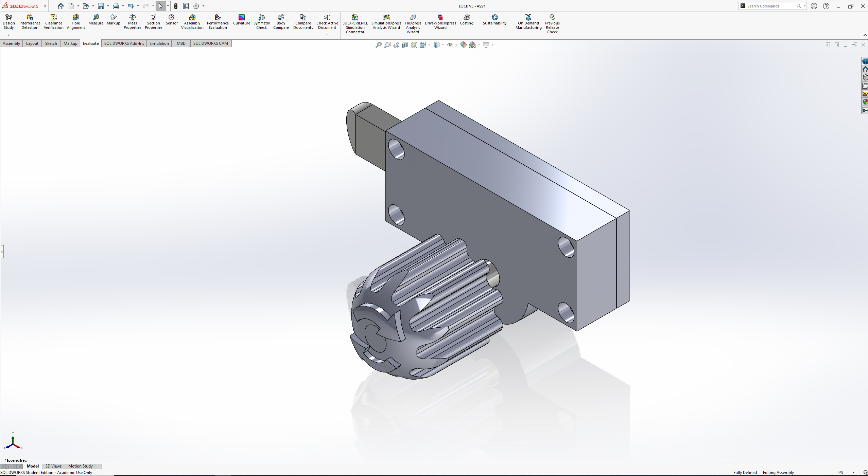This screenshot has width=868, height=476.
Task: Click the Performance Evaluation button
Action: pyautogui.click(x=218, y=22)
